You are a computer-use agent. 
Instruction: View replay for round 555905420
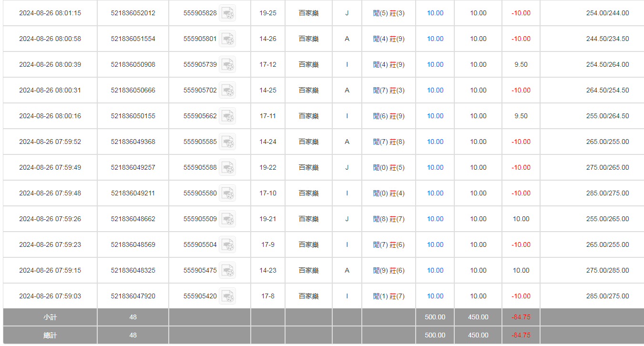(x=227, y=296)
